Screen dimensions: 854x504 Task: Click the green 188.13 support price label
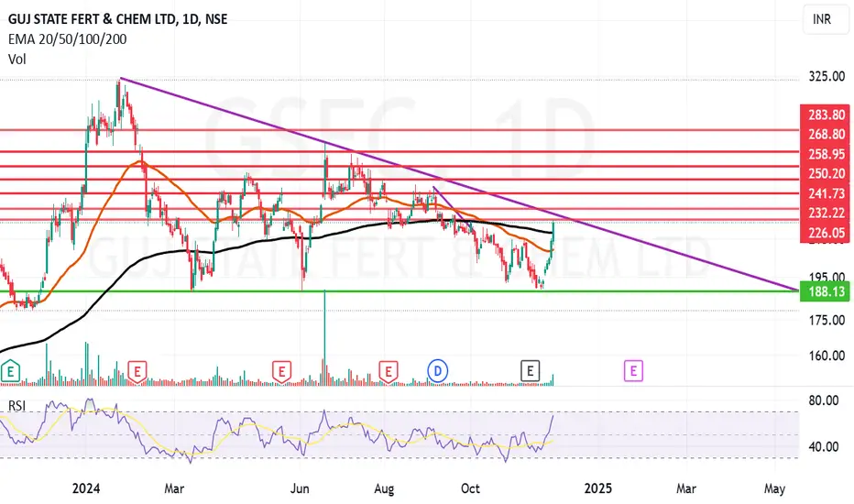(x=826, y=292)
